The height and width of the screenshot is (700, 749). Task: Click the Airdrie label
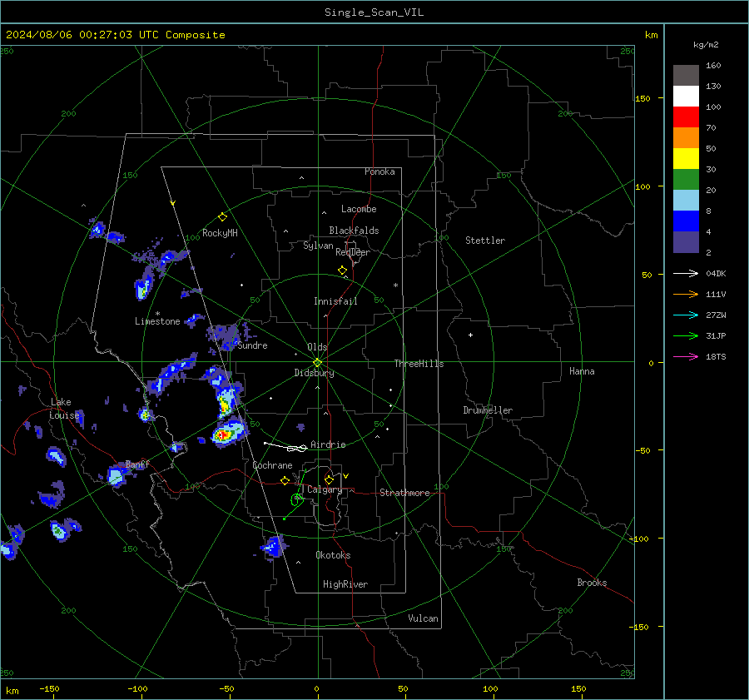(328, 444)
